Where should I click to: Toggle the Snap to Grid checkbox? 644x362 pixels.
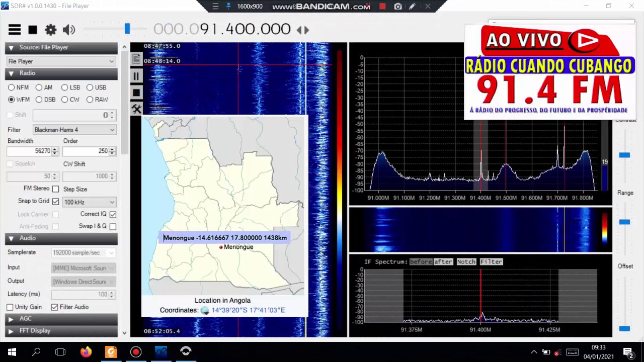coord(56,202)
